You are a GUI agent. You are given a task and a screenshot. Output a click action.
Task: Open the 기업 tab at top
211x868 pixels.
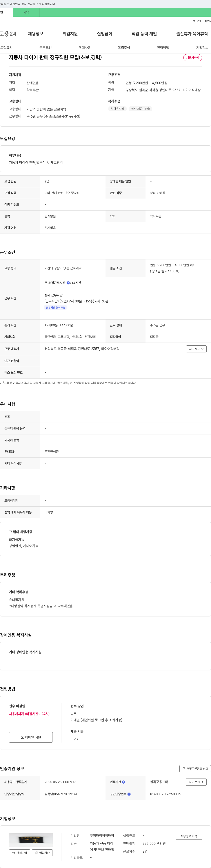[26, 13]
